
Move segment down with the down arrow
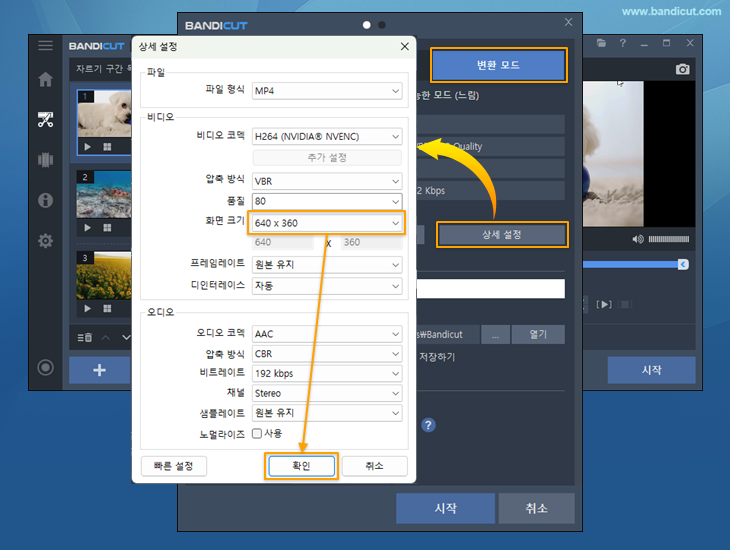click(126, 337)
